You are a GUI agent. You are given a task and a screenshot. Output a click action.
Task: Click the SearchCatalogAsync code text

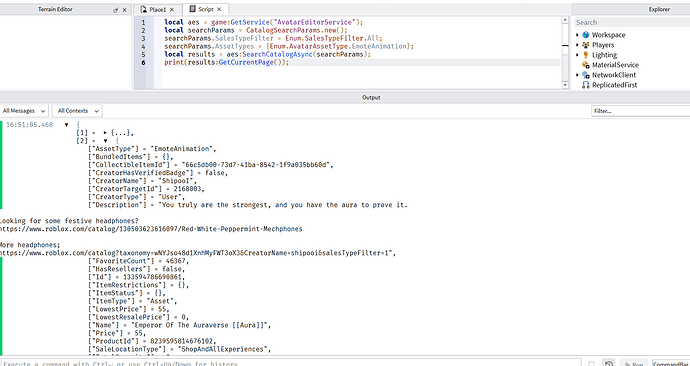[277, 55]
